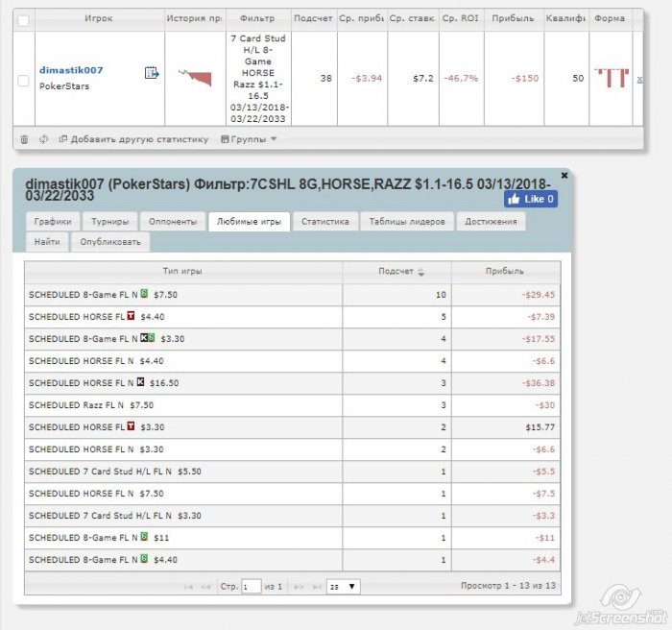Image resolution: width=672 pixels, height=630 pixels.
Task: Click the -46.7% ROI value
Action: [461, 79]
